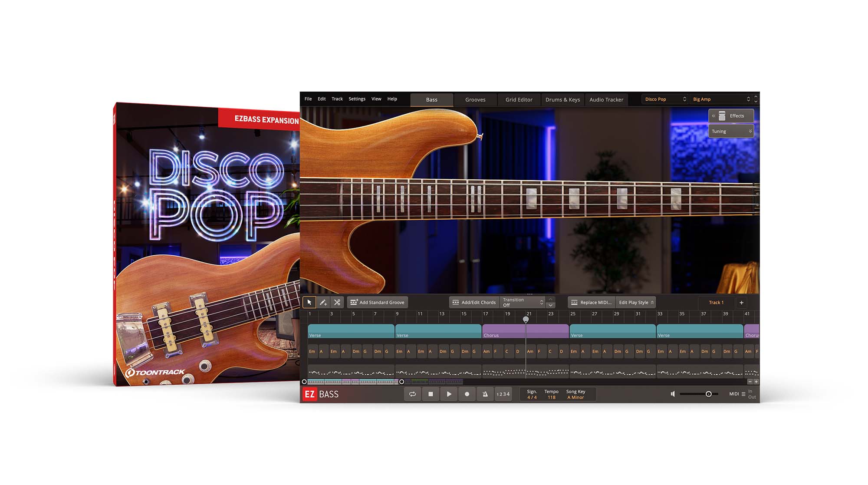This screenshot has height=485, width=868.
Task: Add a new track with plus icon
Action: [x=741, y=303]
